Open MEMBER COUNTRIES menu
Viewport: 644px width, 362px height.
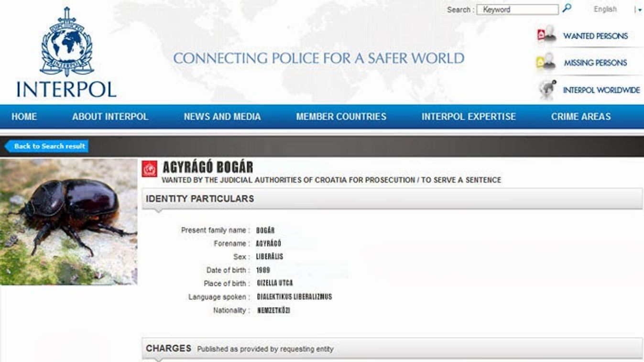[x=341, y=117]
